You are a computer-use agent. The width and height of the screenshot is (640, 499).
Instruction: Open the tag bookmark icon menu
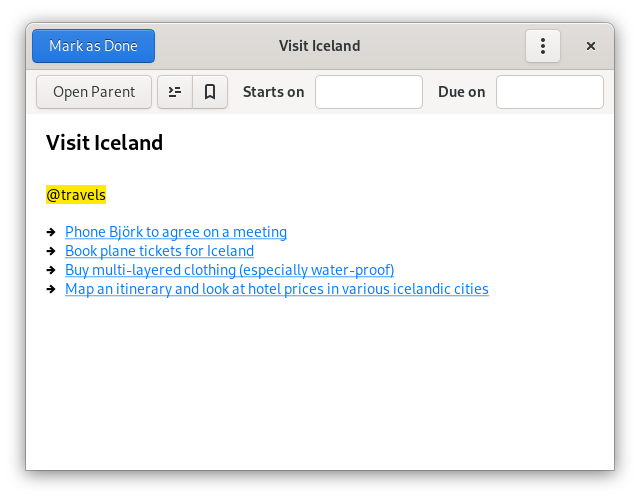210,92
